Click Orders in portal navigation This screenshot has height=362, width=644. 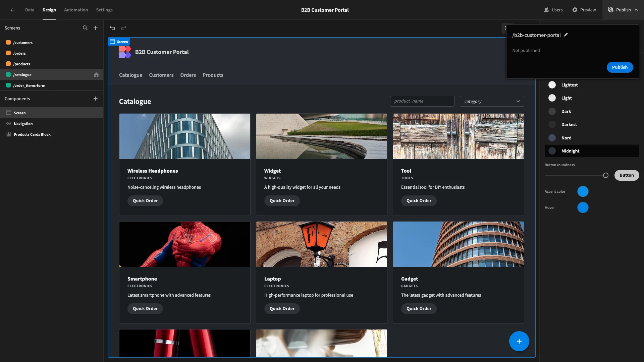tap(188, 75)
